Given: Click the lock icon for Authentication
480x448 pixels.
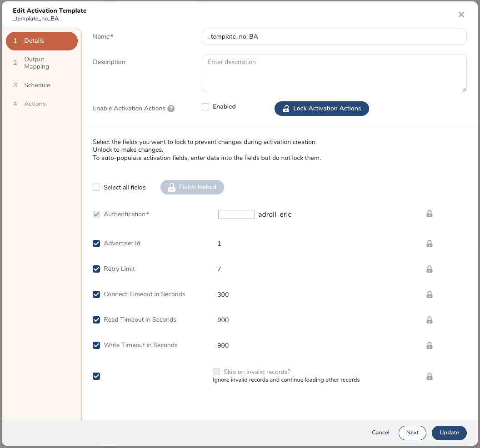Looking at the screenshot, I should [x=429, y=214].
